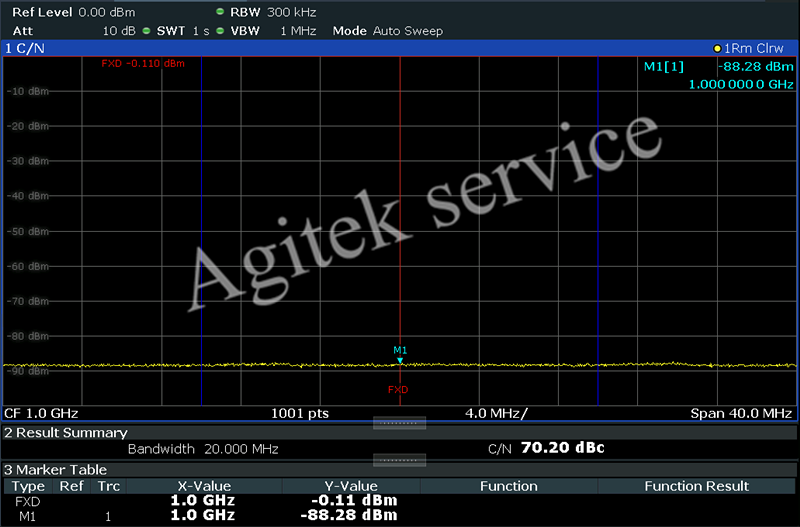Select the Span 40.0 MHz label
Viewport: 800px width, 527px height.
pyautogui.click(x=741, y=413)
